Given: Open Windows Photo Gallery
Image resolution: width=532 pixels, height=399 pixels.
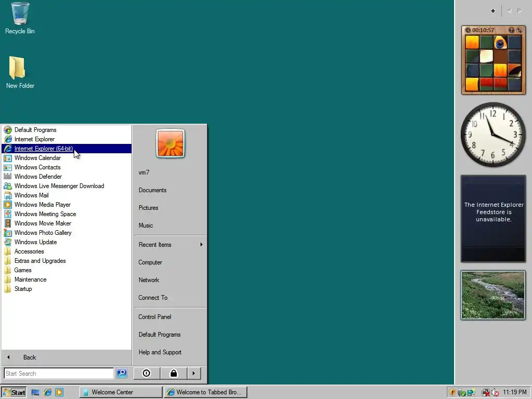Looking at the screenshot, I should coord(66,233).
